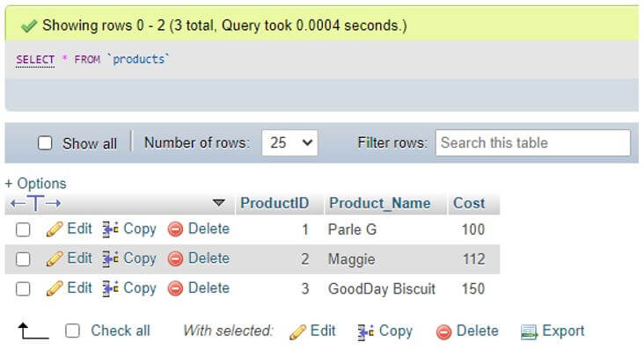The image size is (644, 349).
Task: Click ProductID value 3 cell
Action: point(304,288)
